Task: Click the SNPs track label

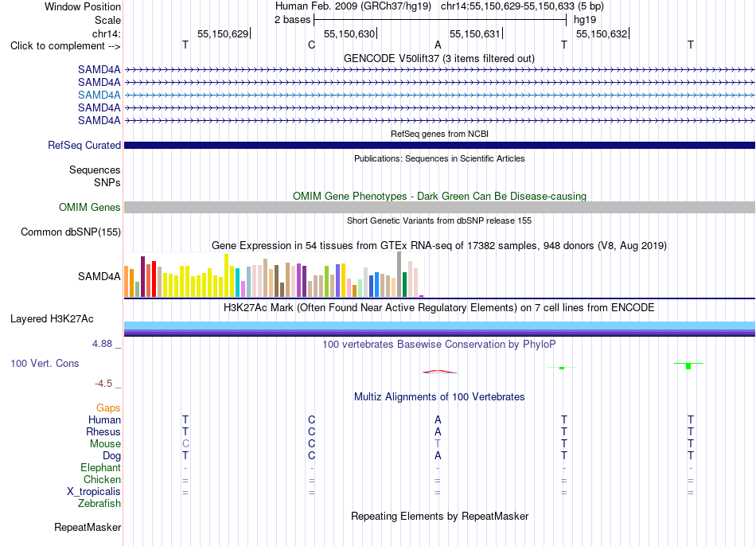Action: click(x=107, y=183)
